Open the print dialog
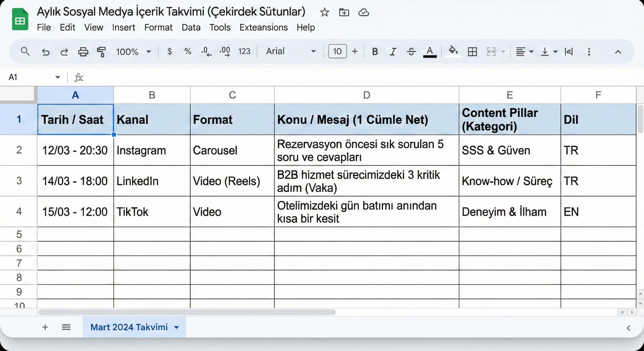The width and height of the screenshot is (644, 351). [83, 51]
